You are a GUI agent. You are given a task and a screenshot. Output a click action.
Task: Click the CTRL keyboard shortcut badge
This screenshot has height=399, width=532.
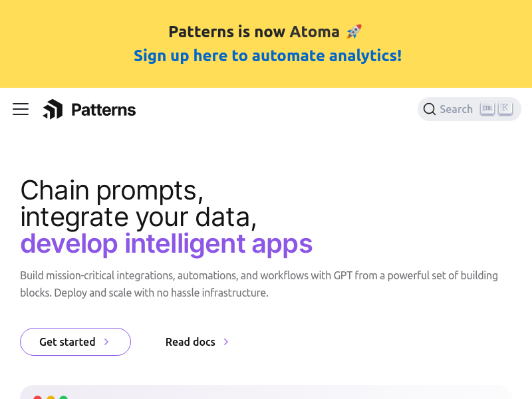coord(487,109)
